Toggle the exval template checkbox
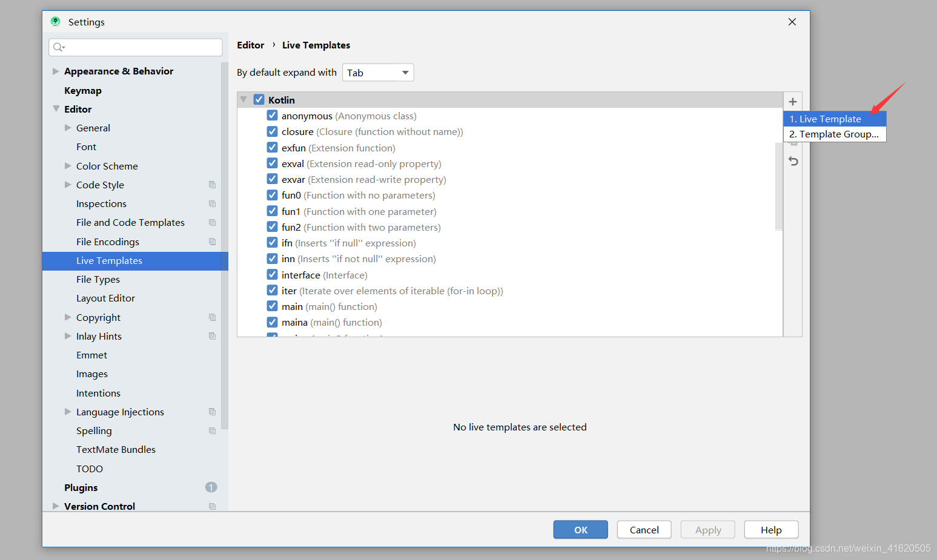 point(272,163)
